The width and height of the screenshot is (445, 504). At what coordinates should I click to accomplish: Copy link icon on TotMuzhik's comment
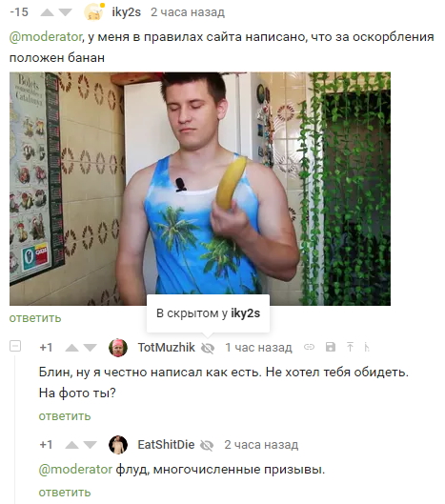click(x=309, y=347)
